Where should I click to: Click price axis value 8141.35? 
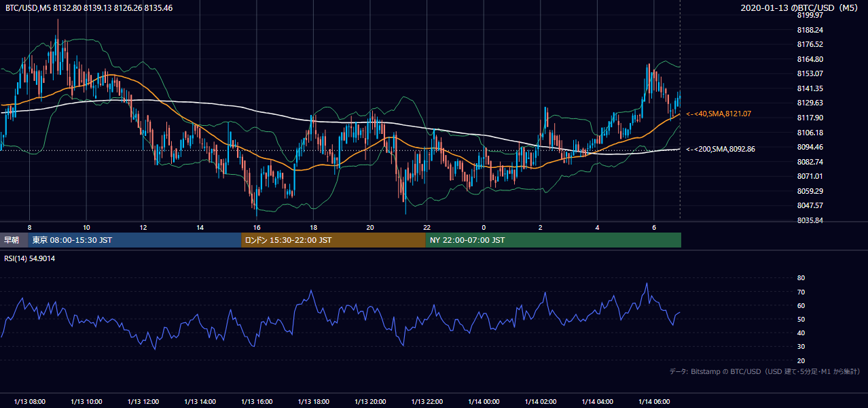[810, 88]
